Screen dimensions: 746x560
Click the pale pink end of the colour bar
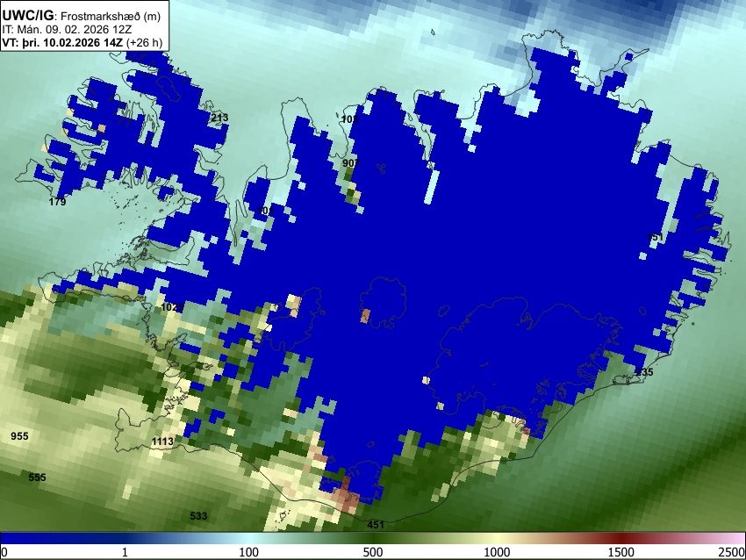pos(735,538)
